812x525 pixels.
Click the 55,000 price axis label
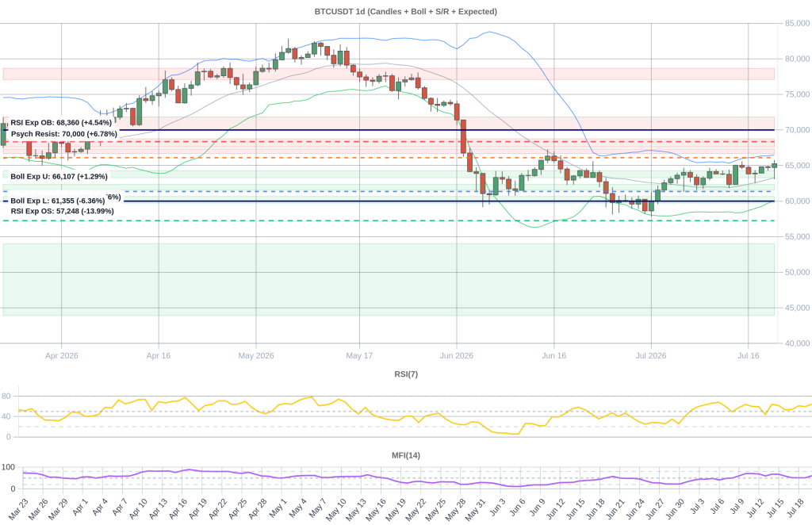797,236
